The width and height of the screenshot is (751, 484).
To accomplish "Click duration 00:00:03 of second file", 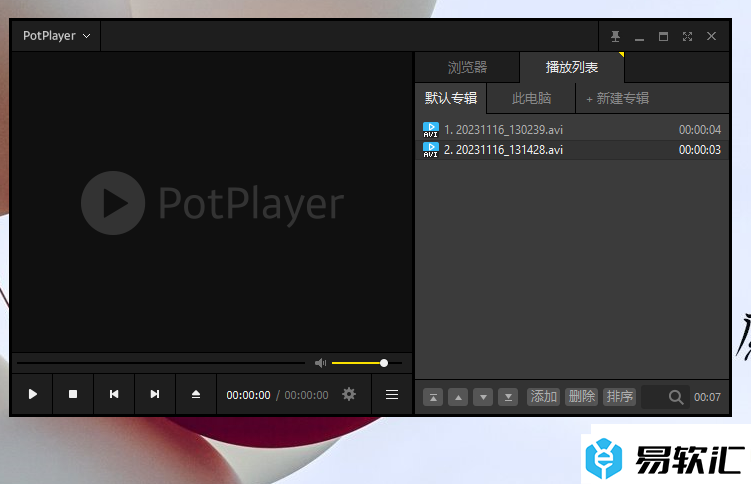I will [x=700, y=150].
